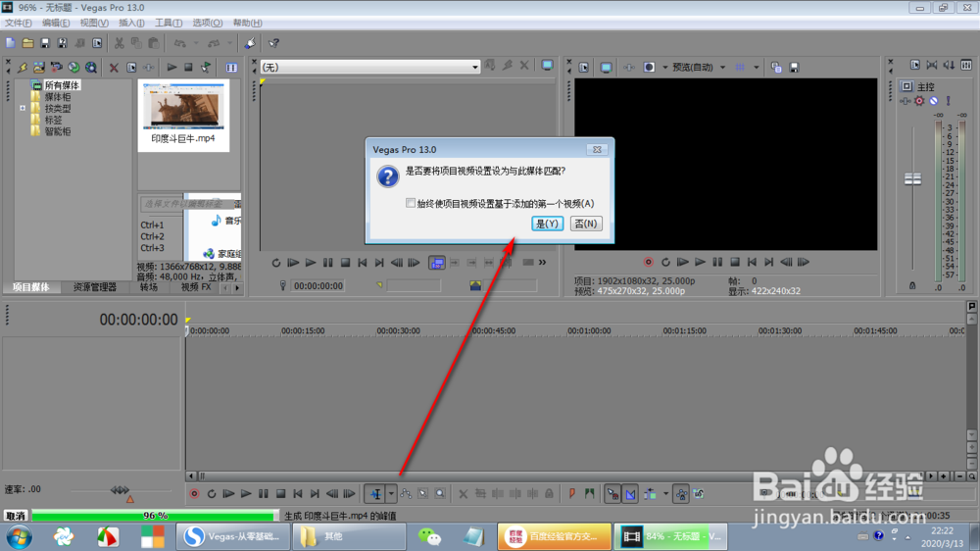Click the New project icon

click(x=11, y=43)
